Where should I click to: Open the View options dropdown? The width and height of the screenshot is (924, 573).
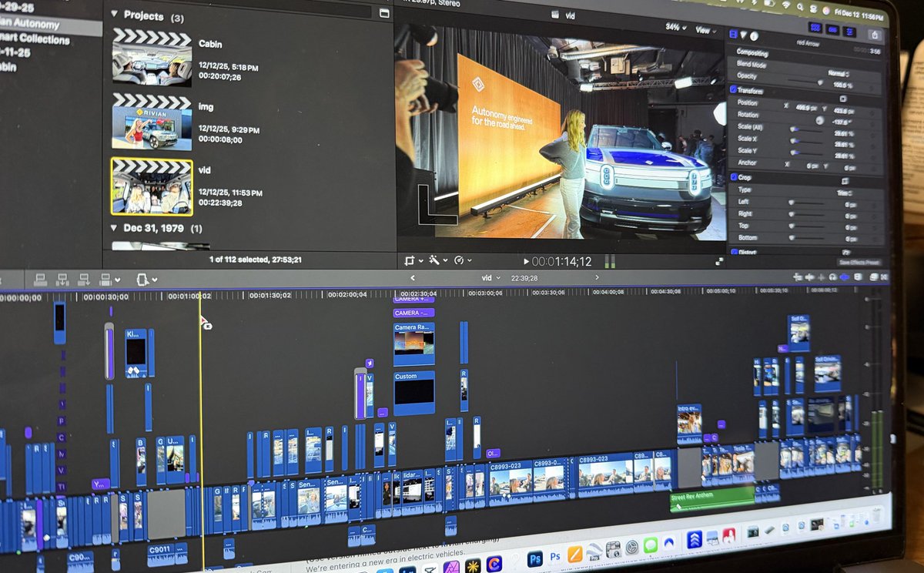705,30
